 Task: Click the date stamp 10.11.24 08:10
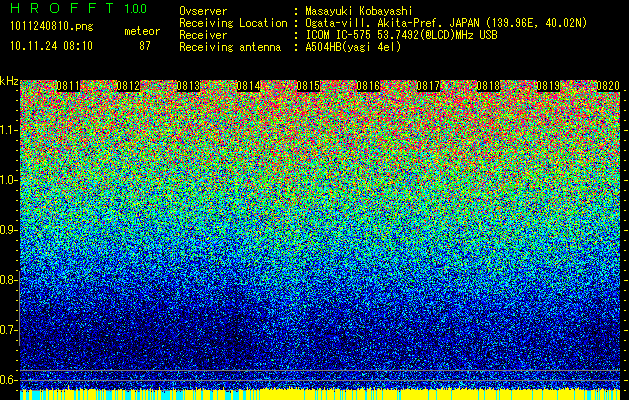[51, 46]
